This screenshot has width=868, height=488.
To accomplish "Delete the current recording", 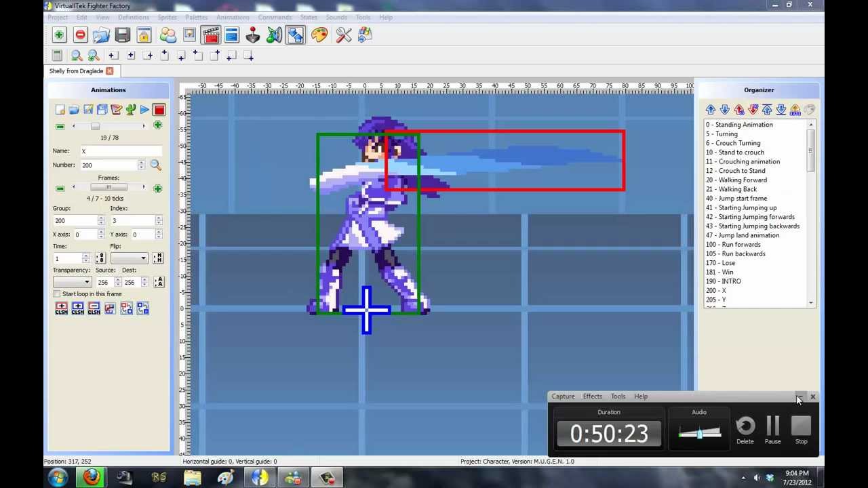I will point(745,430).
